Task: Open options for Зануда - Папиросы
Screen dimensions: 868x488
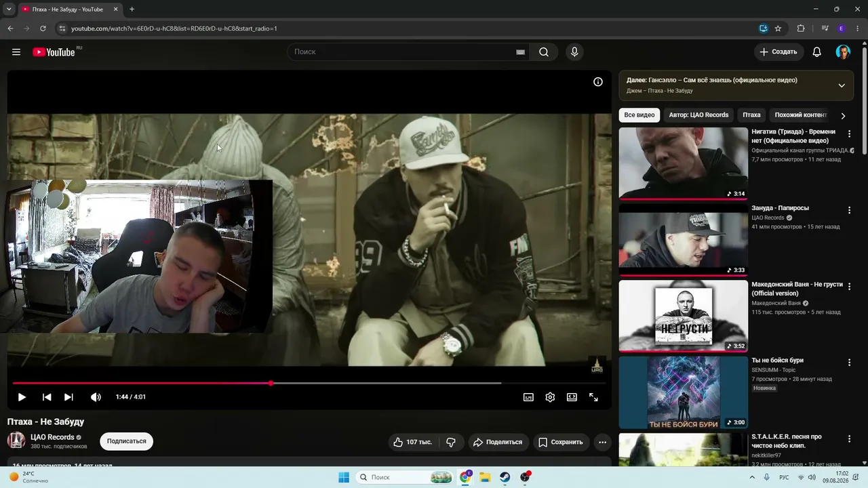Action: [x=849, y=211]
